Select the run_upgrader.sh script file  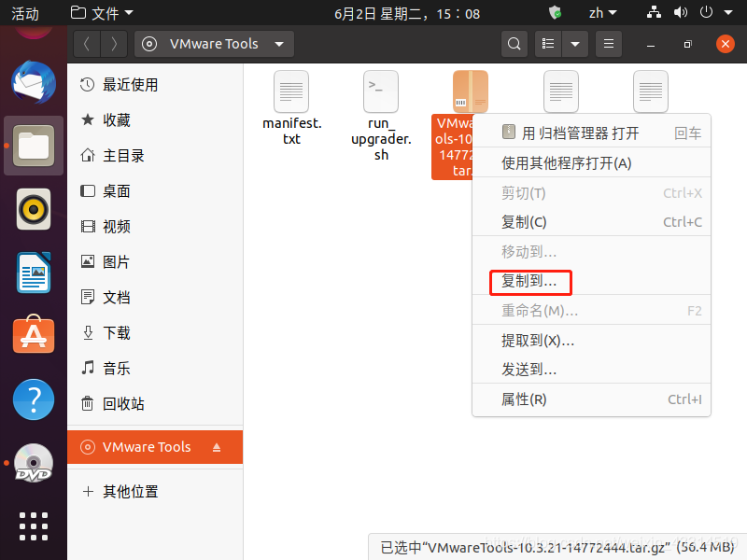pyautogui.click(x=381, y=91)
